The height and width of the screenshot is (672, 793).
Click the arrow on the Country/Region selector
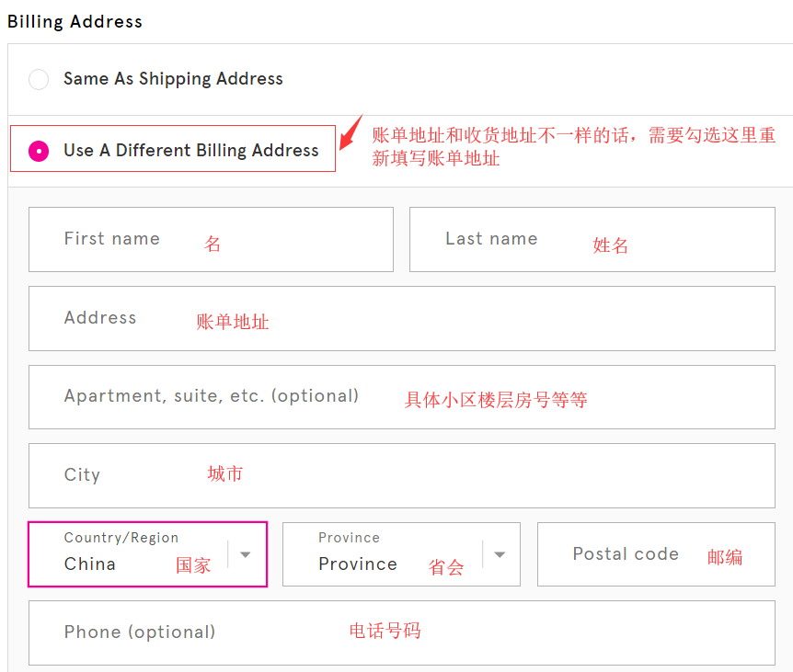tap(246, 554)
